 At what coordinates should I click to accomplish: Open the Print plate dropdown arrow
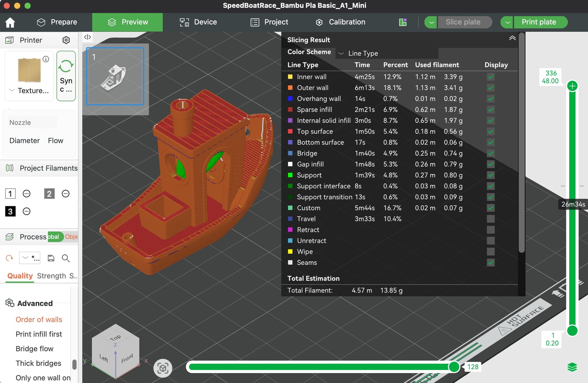click(x=507, y=22)
